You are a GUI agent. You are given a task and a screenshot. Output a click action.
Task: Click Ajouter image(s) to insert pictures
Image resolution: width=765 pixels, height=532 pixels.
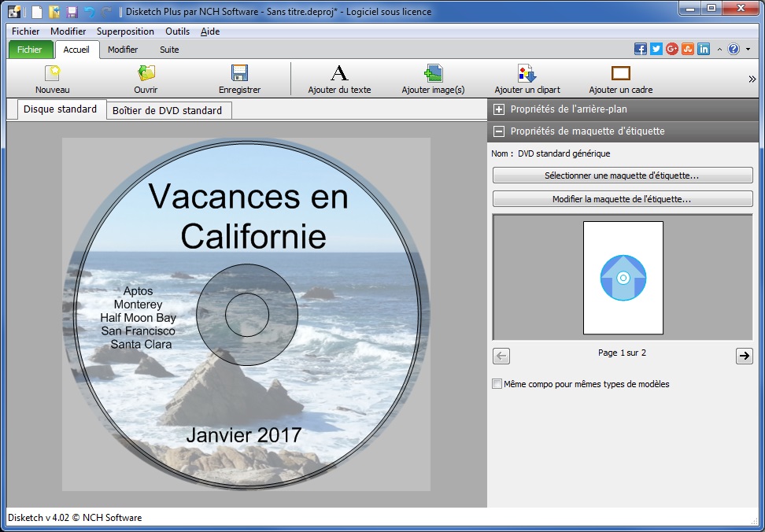click(435, 79)
